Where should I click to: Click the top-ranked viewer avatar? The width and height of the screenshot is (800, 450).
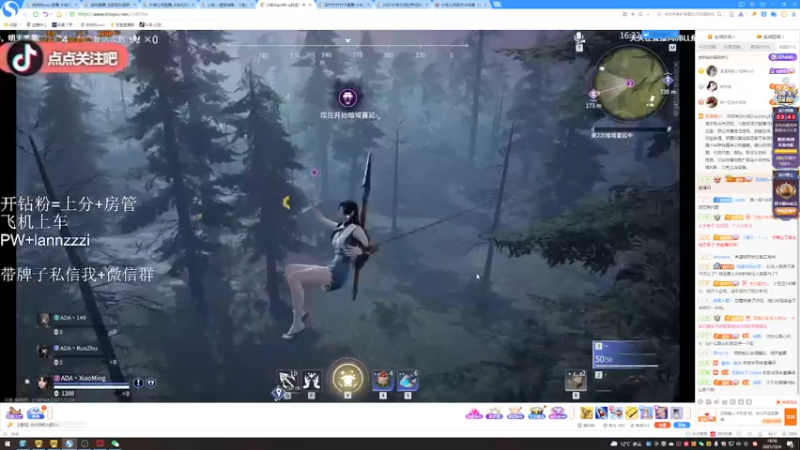point(712,71)
